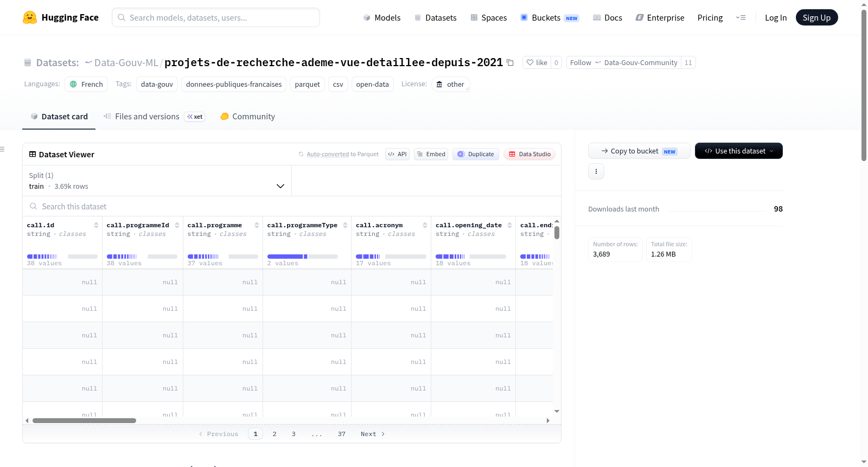Click the Sign Up button
The image size is (868, 467).
click(816, 17)
